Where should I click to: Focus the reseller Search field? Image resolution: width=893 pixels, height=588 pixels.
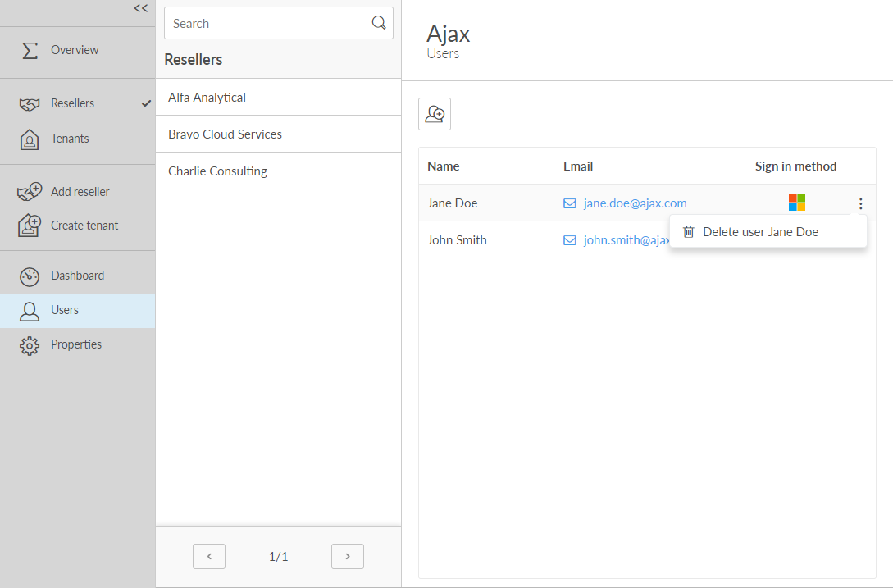point(267,23)
